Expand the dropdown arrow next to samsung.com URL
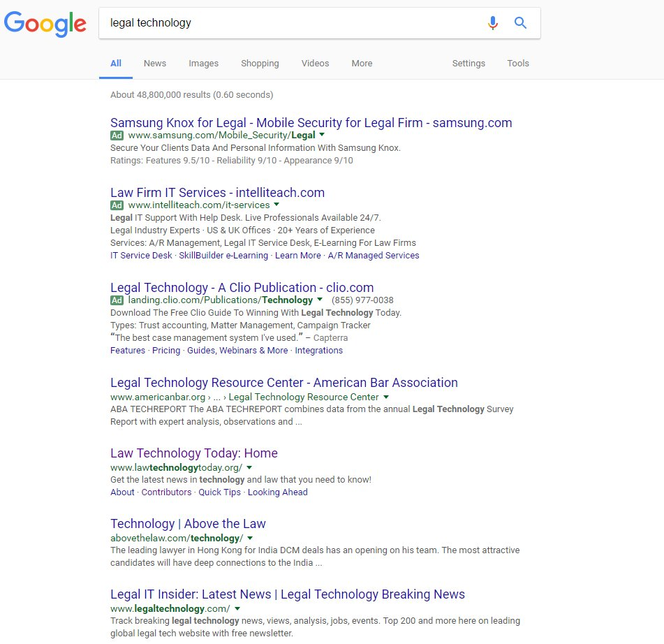Viewport: 664px width, 644px height. (x=322, y=135)
